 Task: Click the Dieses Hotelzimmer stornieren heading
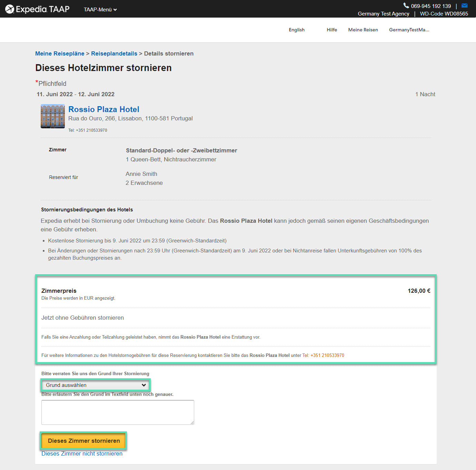point(103,68)
